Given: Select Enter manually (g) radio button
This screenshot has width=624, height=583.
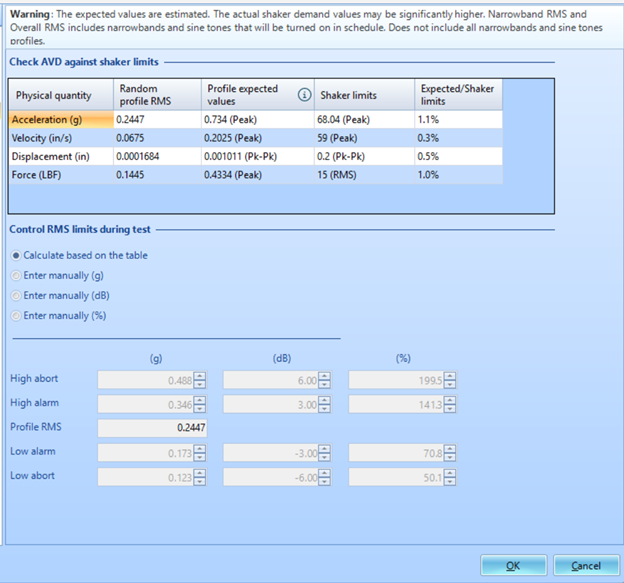Looking at the screenshot, I should click(x=16, y=275).
